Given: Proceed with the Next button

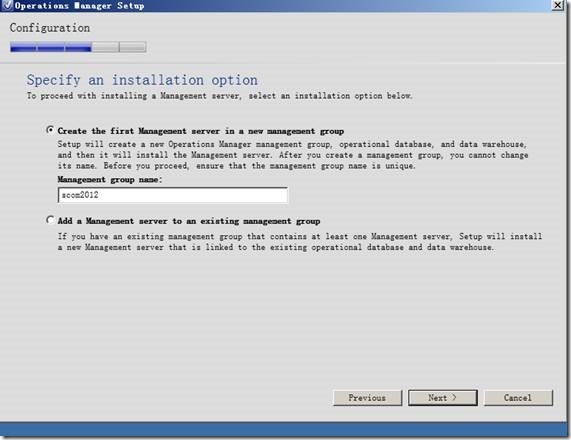Looking at the screenshot, I should click(442, 398).
